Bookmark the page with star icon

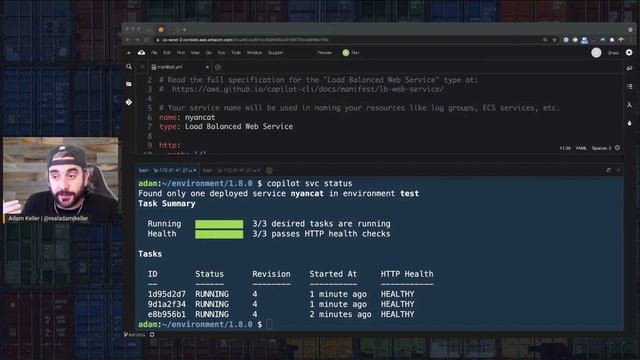[x=554, y=40]
